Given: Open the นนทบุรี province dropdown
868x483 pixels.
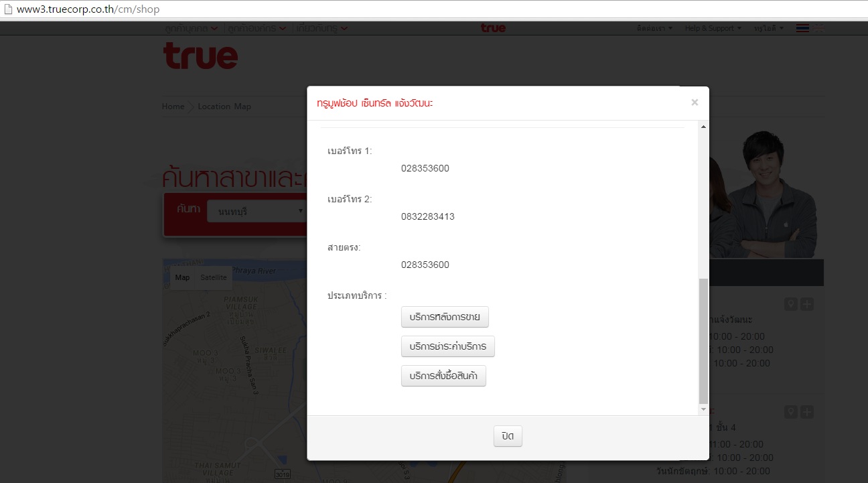Looking at the screenshot, I should pyautogui.click(x=257, y=211).
